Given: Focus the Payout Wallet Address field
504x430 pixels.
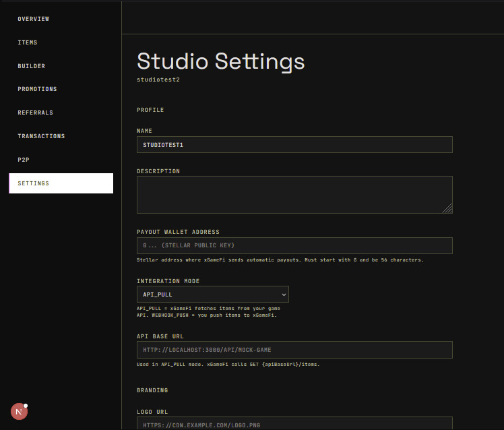Looking at the screenshot, I should tap(294, 245).
